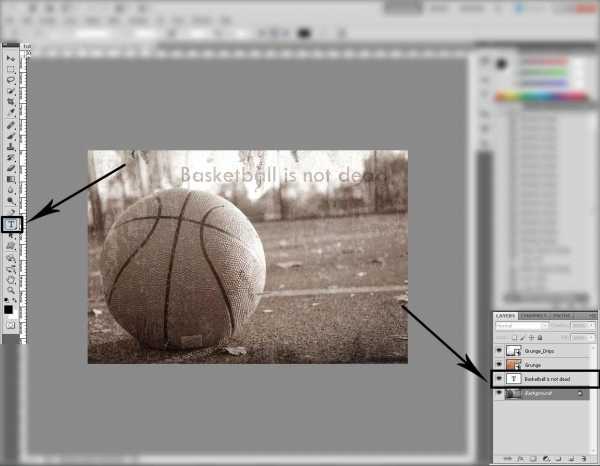600x466 pixels.
Task: Select the Path Selection tool
Action: (11, 236)
